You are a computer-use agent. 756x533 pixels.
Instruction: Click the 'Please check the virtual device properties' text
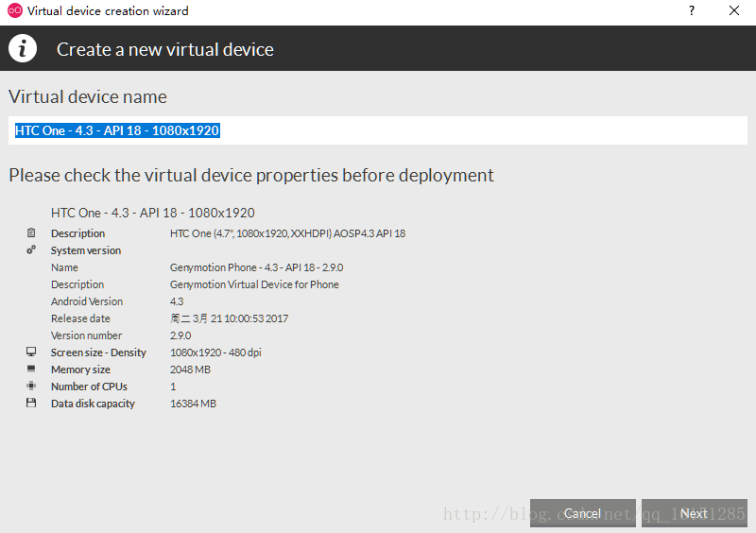click(251, 175)
